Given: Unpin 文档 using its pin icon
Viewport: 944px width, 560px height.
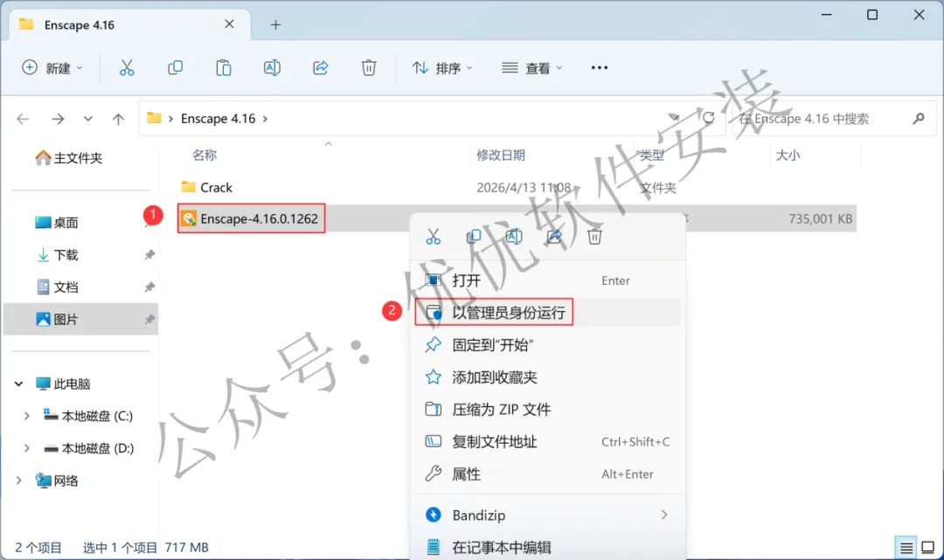Looking at the screenshot, I should (x=149, y=287).
